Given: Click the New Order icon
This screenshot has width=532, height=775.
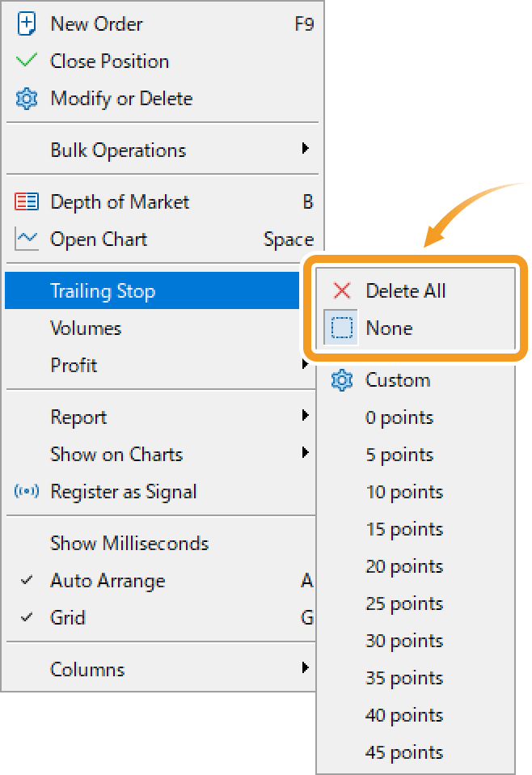Looking at the screenshot, I should tap(27, 23).
